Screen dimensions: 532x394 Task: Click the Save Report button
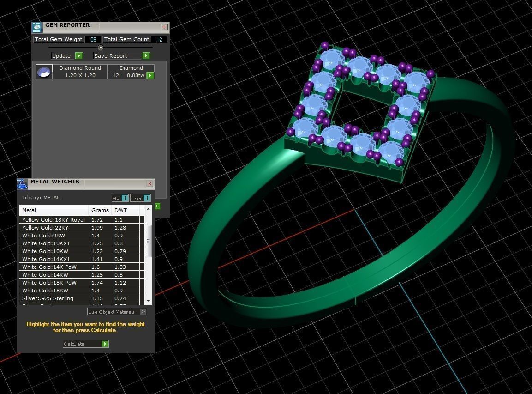coord(117,56)
